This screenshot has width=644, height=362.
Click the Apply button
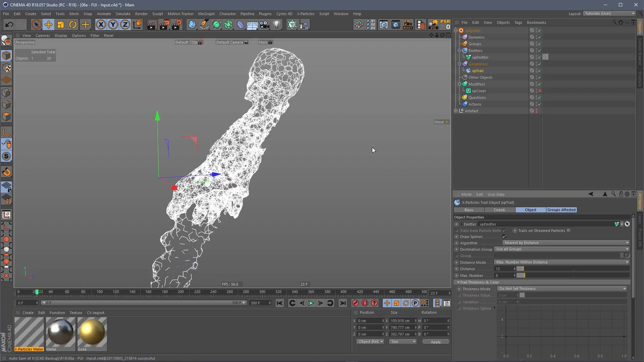435,342
